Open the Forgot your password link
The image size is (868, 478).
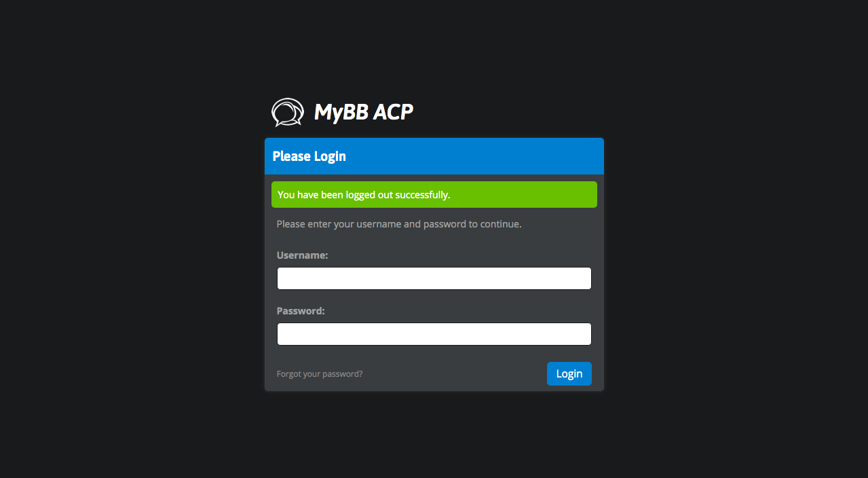[x=320, y=374]
